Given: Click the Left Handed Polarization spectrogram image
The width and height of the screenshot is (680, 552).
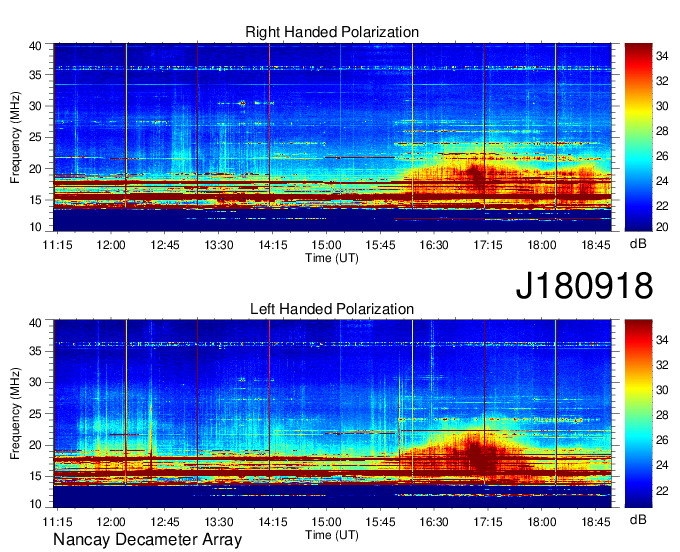Looking at the screenshot, I should 332,414.
